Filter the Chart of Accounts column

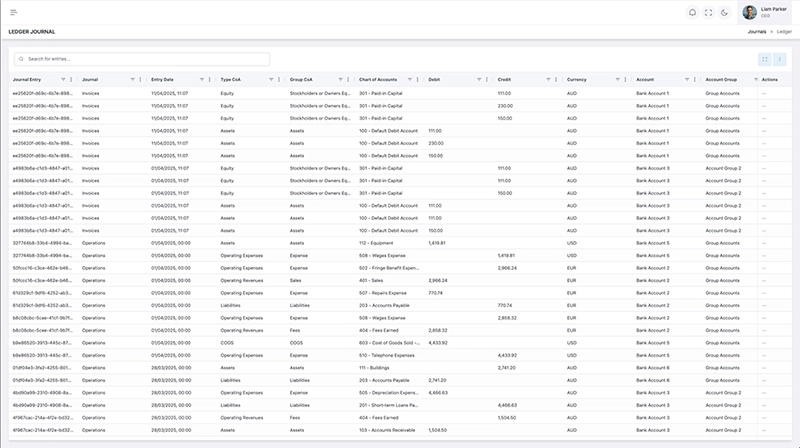pyautogui.click(x=410, y=80)
